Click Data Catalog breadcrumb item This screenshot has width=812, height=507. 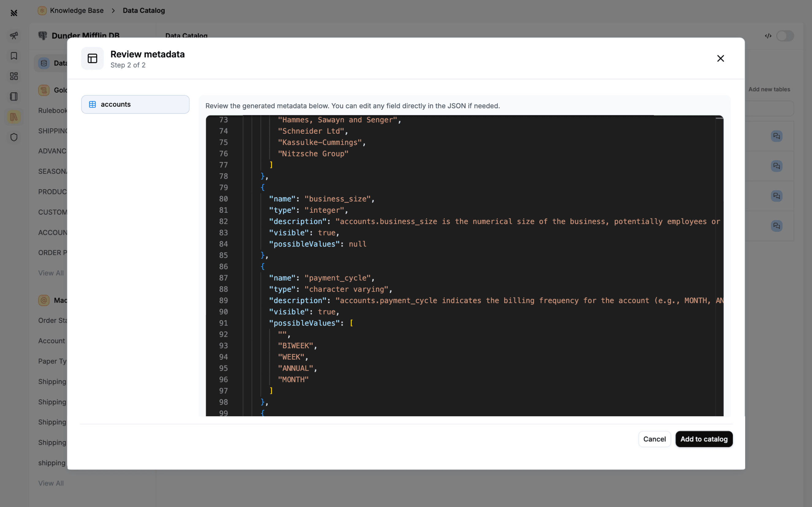[144, 10]
